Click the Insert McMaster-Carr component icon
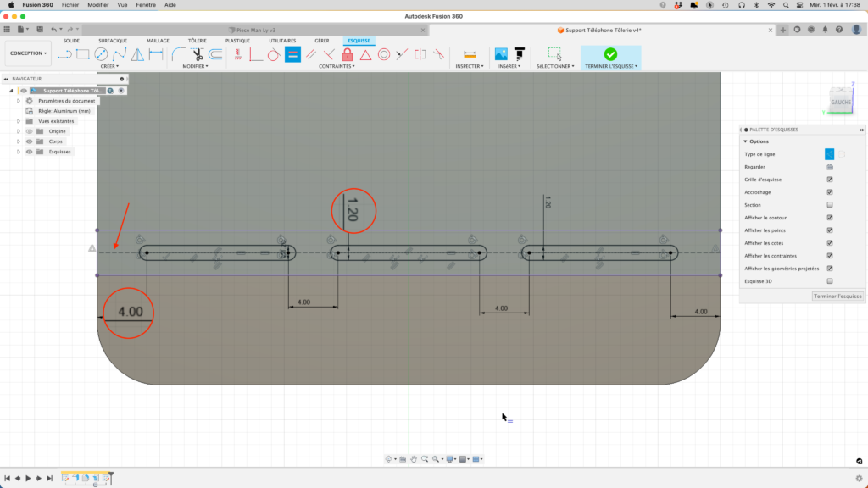 pyautogui.click(x=520, y=54)
